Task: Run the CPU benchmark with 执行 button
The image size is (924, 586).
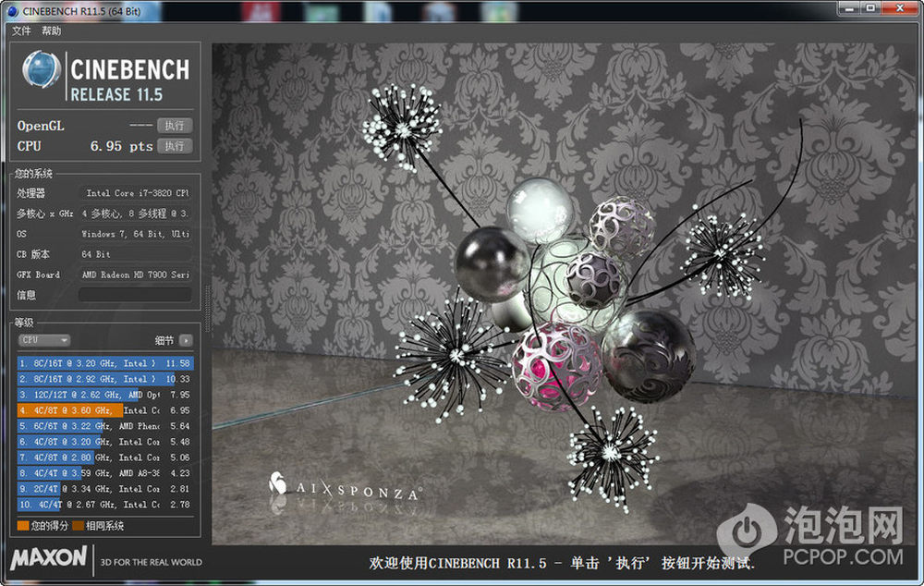Action: (174, 146)
